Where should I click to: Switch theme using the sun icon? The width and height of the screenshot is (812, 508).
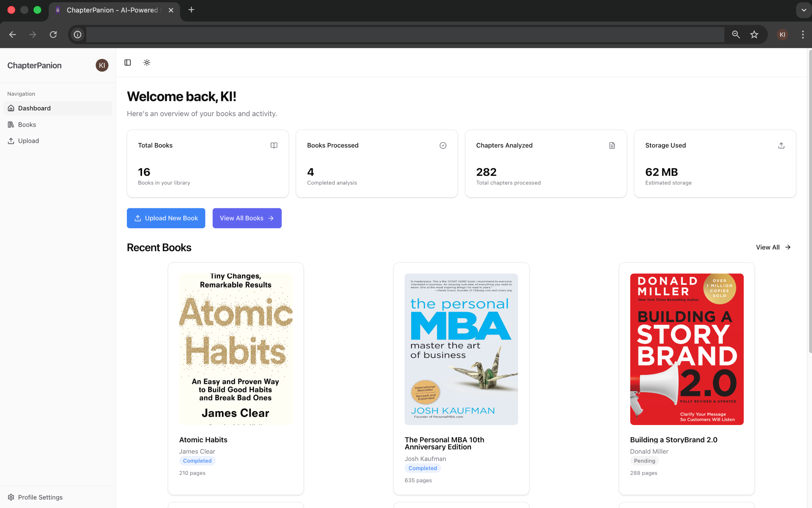[147, 62]
